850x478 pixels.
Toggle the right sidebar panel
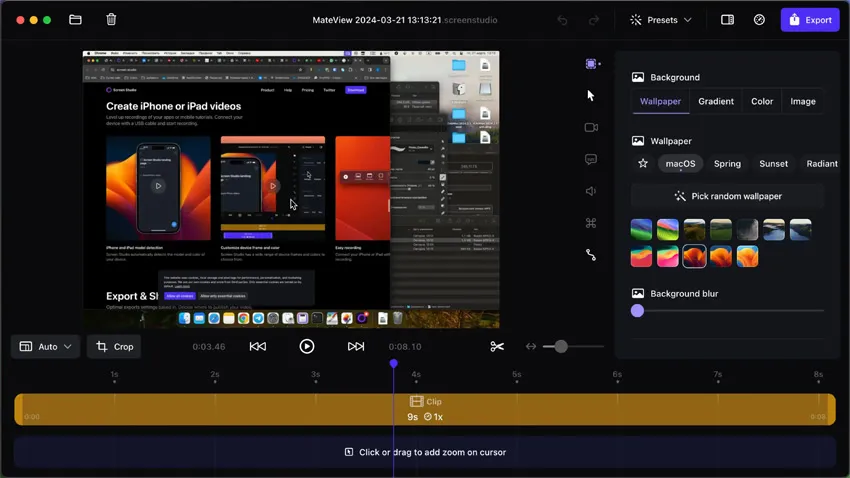pyautogui.click(x=727, y=20)
